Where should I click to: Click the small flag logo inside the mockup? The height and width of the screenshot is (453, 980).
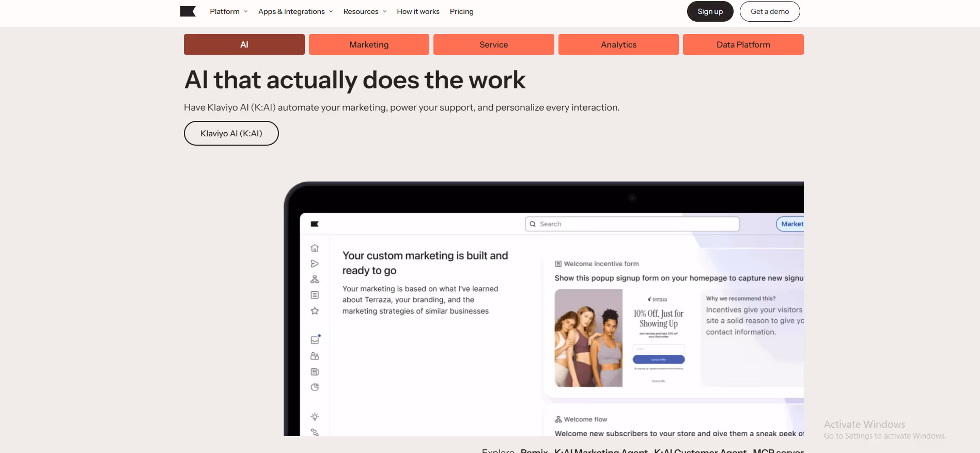[x=315, y=224]
